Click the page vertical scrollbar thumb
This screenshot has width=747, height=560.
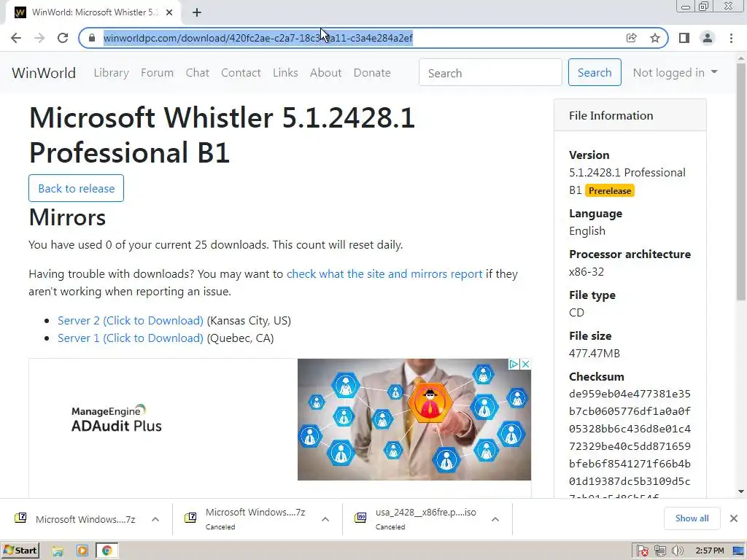(741, 181)
